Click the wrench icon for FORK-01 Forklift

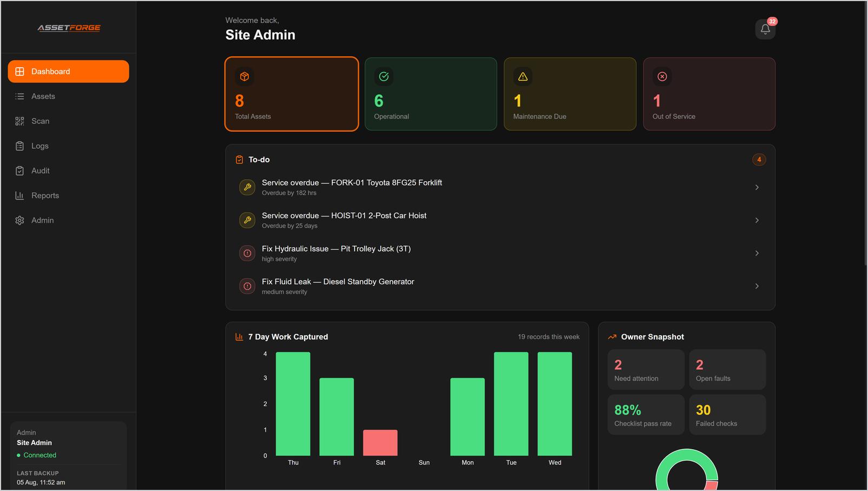(247, 187)
